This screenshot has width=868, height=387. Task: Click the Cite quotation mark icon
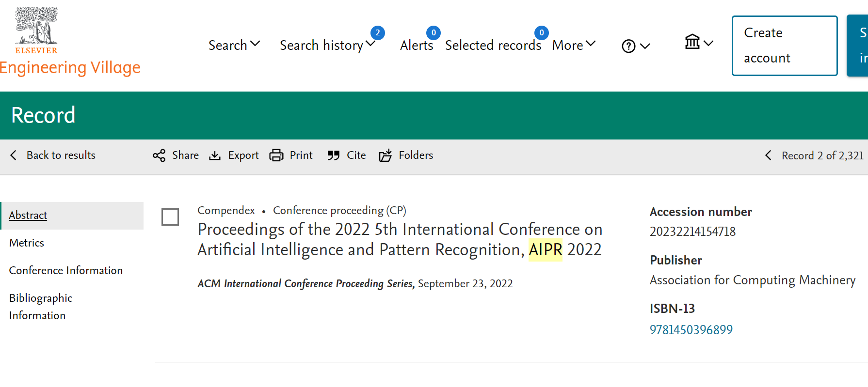pyautogui.click(x=333, y=155)
